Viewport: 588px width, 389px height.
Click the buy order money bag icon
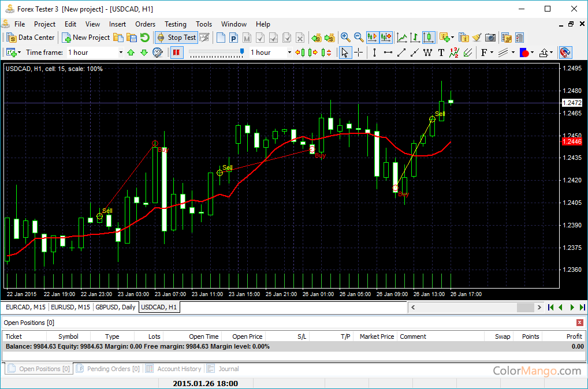tap(330, 38)
